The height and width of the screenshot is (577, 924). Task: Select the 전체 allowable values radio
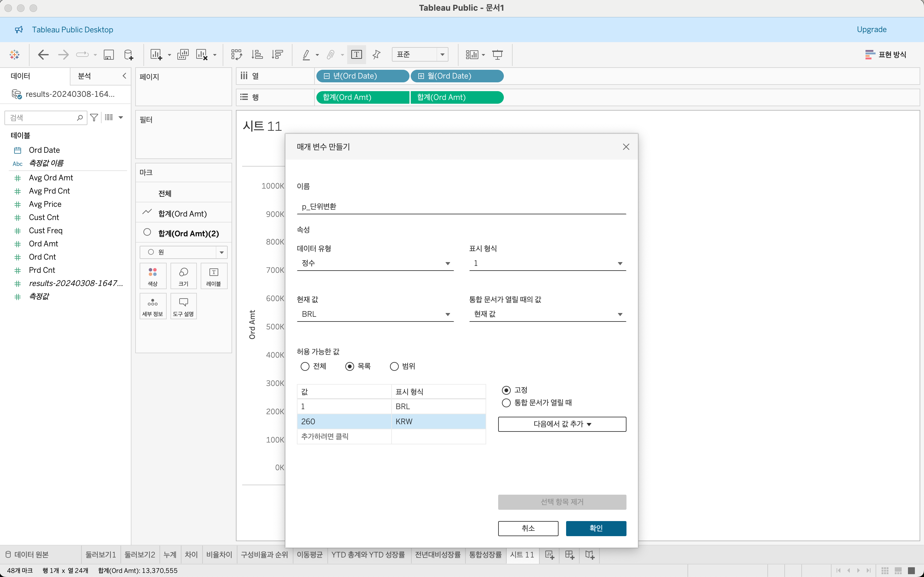[305, 366]
